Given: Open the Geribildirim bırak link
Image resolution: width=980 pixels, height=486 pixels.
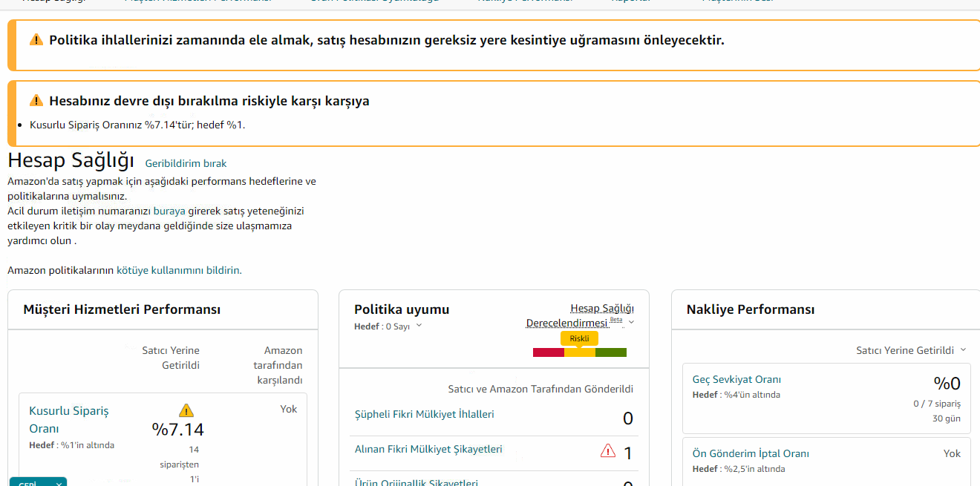Looking at the screenshot, I should 186,163.
